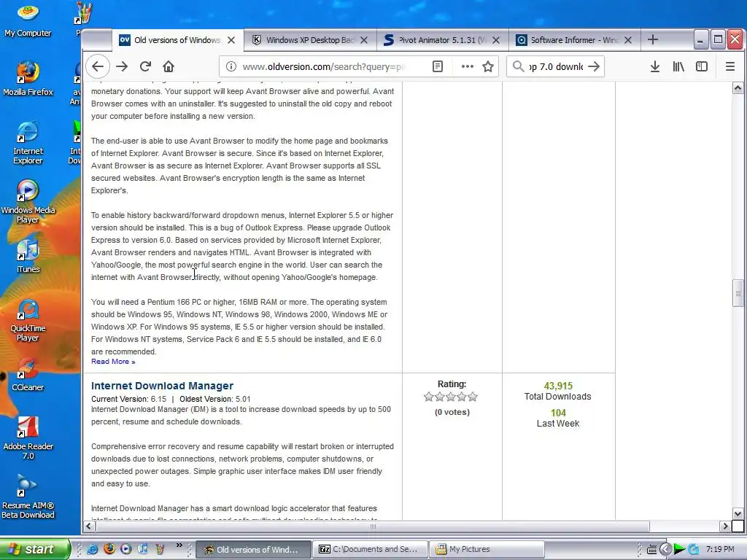
Task: Select the iTunes desktop icon
Action: click(x=28, y=256)
